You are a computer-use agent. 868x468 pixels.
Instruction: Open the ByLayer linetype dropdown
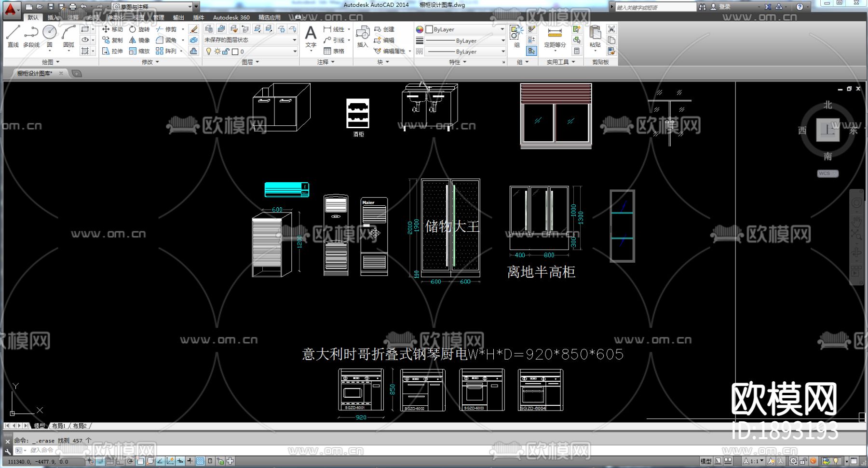click(x=465, y=52)
